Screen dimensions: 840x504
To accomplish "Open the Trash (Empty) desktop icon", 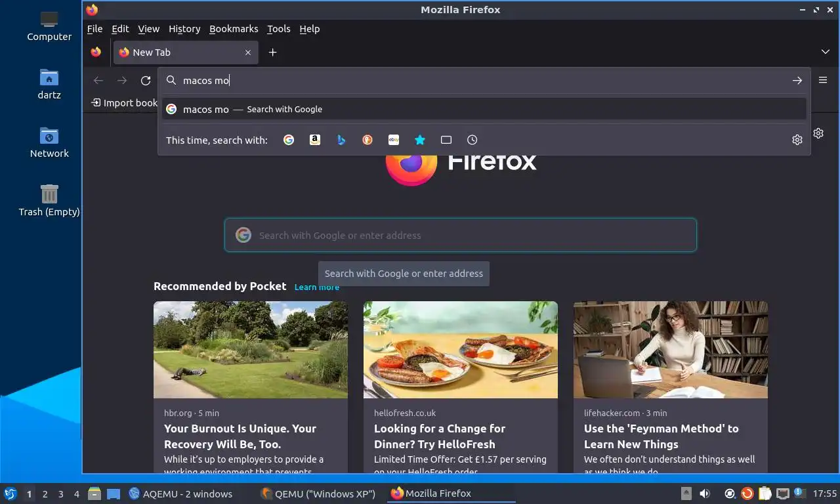I will (49, 200).
